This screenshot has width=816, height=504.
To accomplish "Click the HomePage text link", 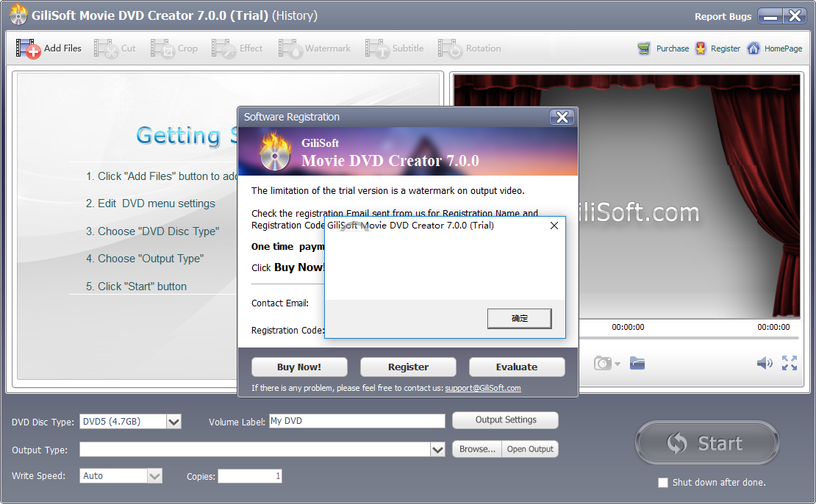I will 783,48.
